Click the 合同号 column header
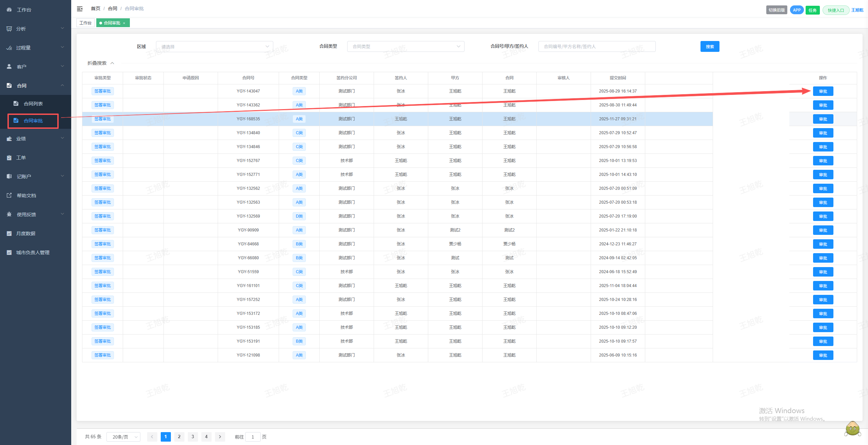The image size is (868, 445). 249,78
